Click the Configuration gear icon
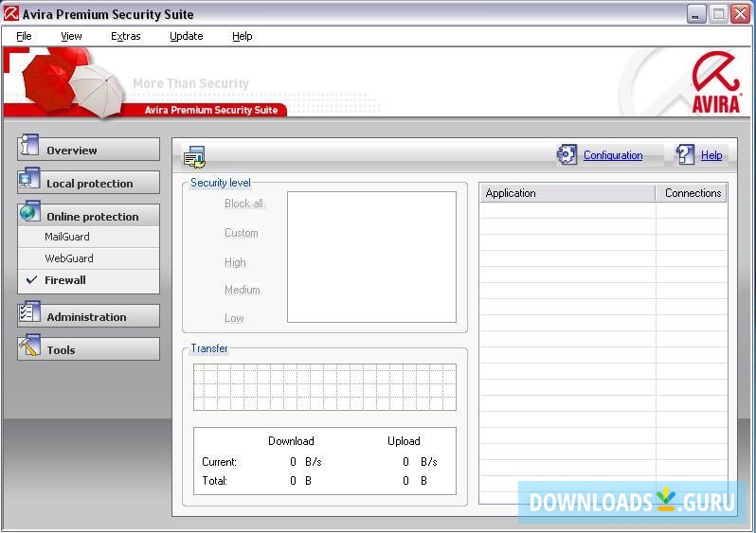Image resolution: width=756 pixels, height=533 pixels. 567,154
